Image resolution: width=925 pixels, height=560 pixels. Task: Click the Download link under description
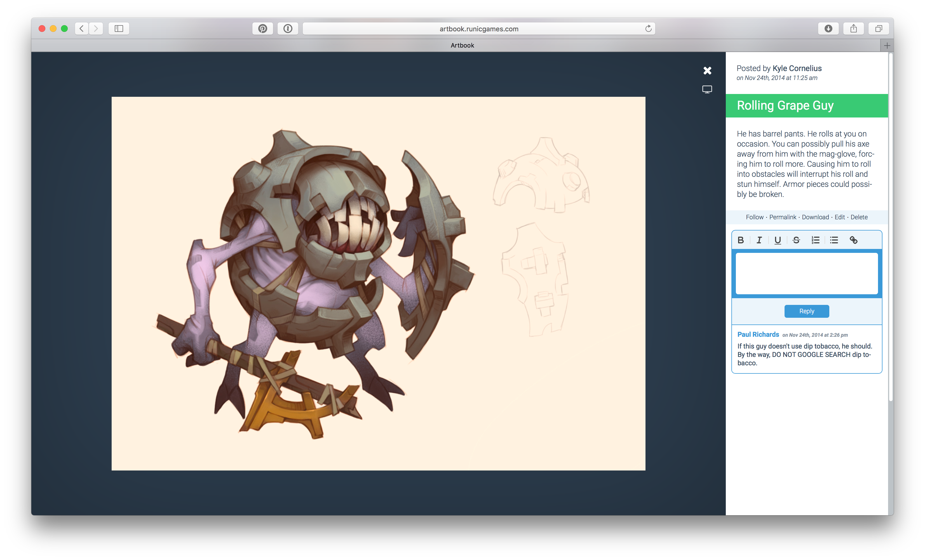point(815,217)
